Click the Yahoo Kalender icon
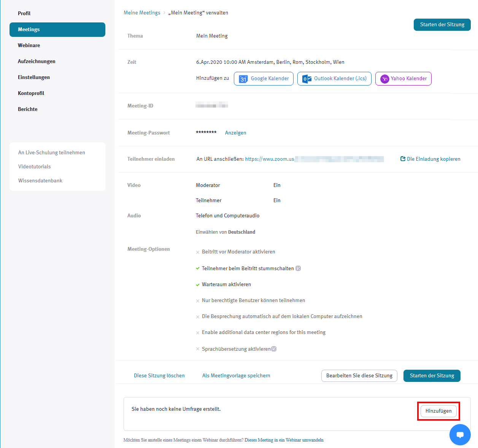Image resolution: width=478 pixels, height=448 pixels. point(385,79)
